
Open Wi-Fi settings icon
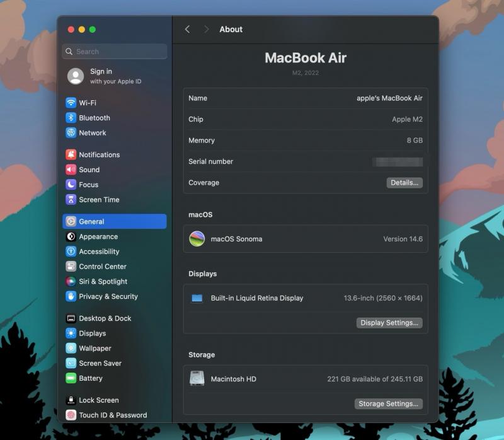click(71, 103)
